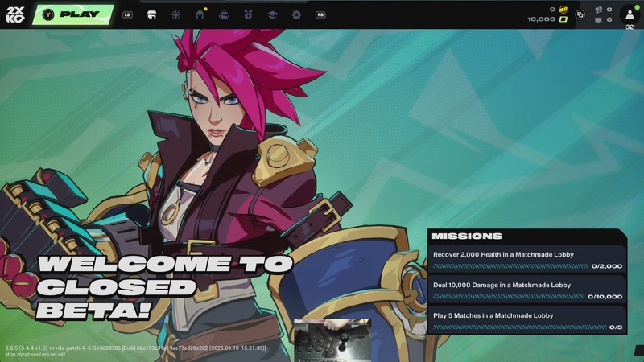Click the Recover Health progress bar
The height and width of the screenshot is (362, 644).
click(510, 266)
